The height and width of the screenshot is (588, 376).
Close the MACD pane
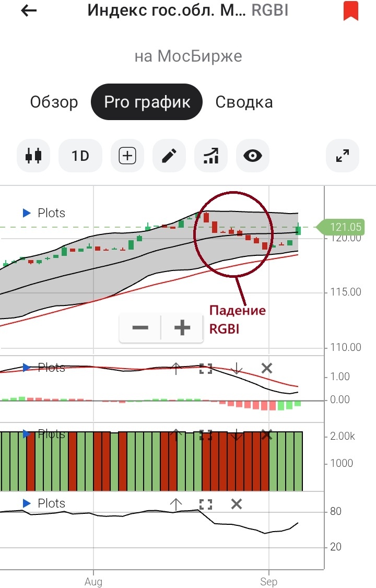click(267, 369)
